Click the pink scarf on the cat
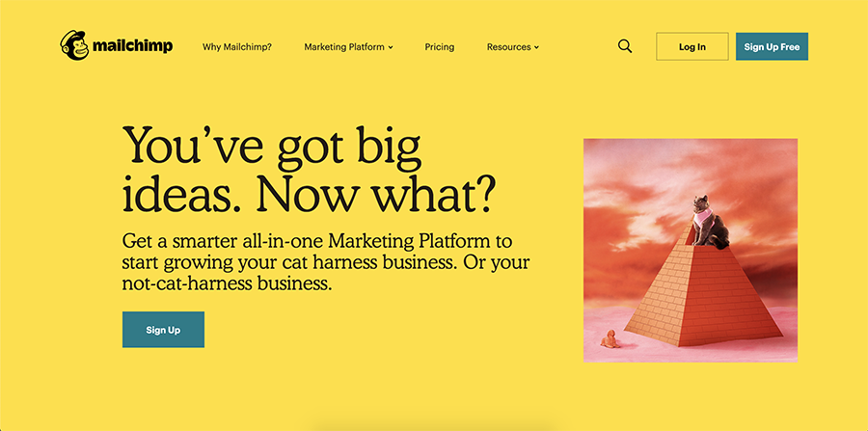This screenshot has width=868, height=431. [x=702, y=218]
